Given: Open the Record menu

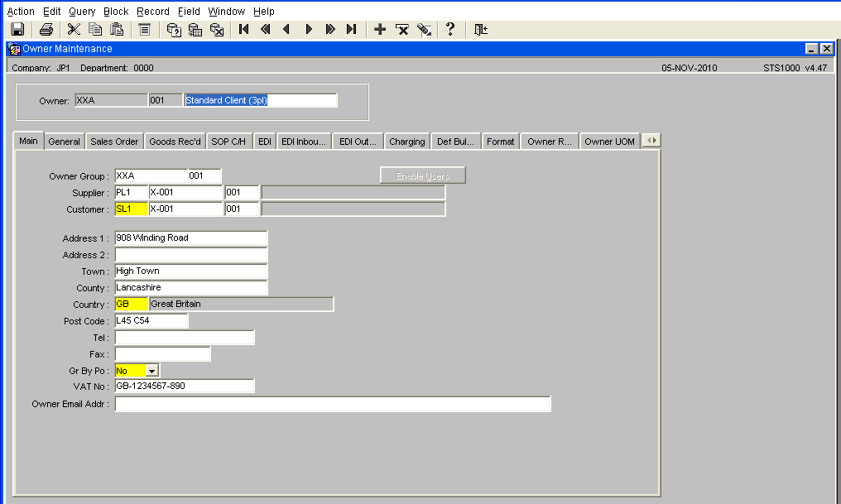Looking at the screenshot, I should point(153,12).
